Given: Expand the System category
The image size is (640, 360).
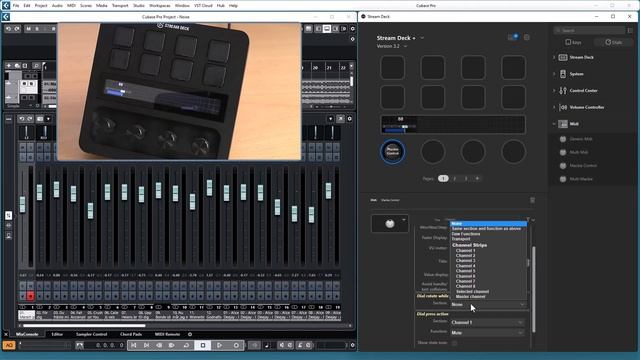Looking at the screenshot, I should pyautogui.click(x=554, y=74).
